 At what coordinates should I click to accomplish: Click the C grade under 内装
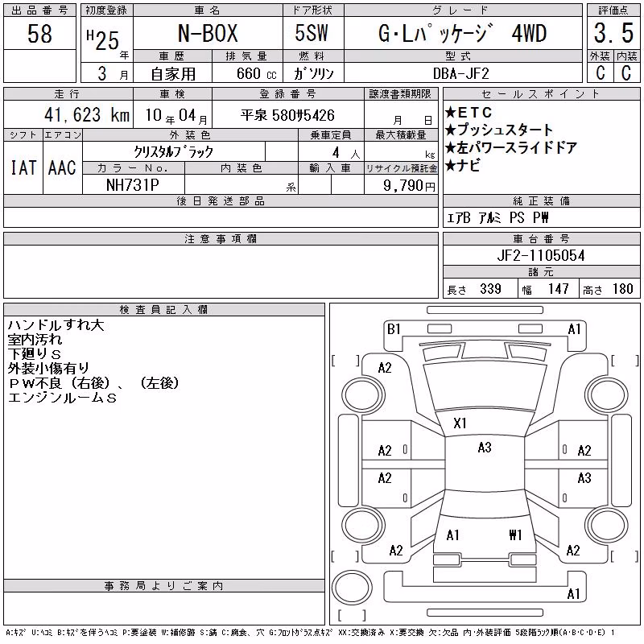(626, 73)
